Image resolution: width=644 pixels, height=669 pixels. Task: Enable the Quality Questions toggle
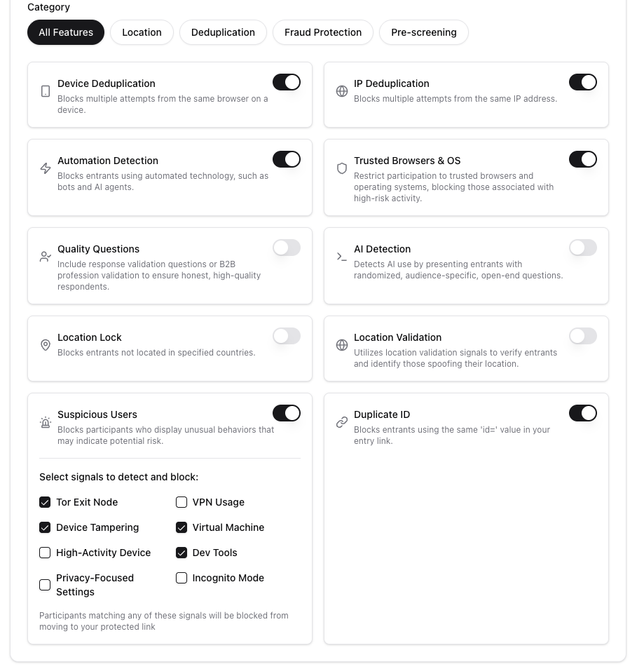tap(287, 248)
